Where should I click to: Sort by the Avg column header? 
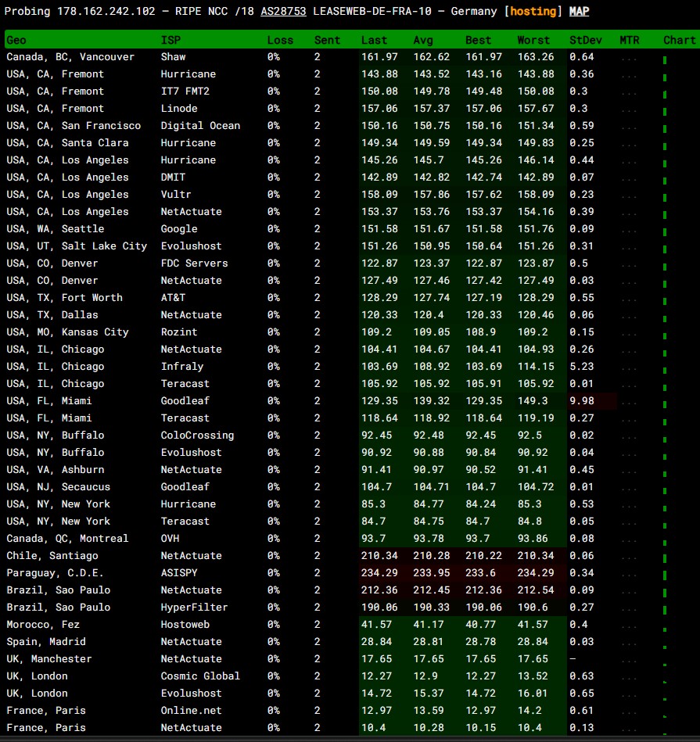click(423, 40)
